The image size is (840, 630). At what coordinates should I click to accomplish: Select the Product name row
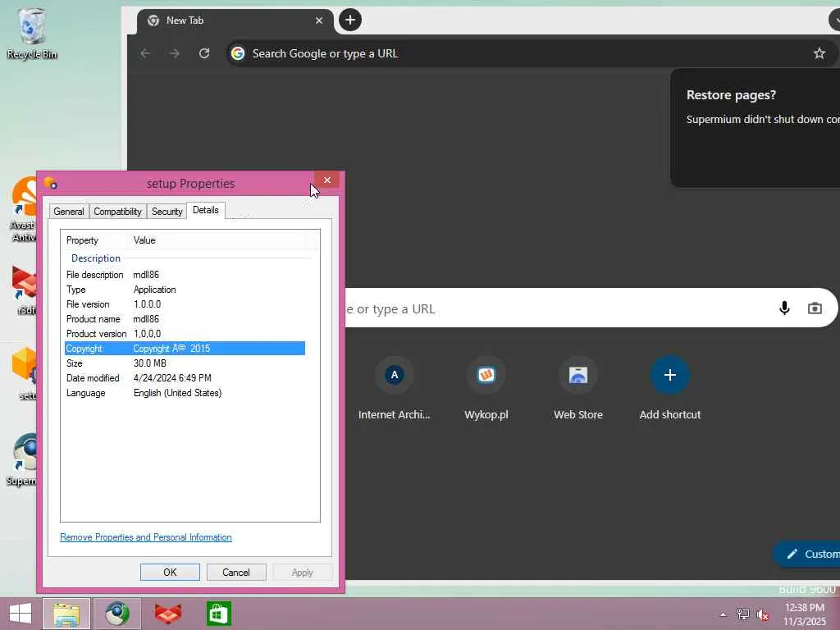coord(185,319)
